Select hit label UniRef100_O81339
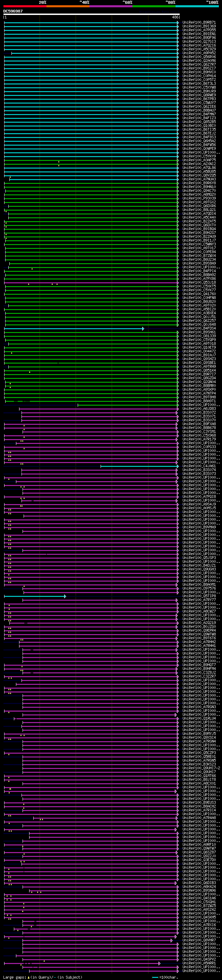 (199, 336)
